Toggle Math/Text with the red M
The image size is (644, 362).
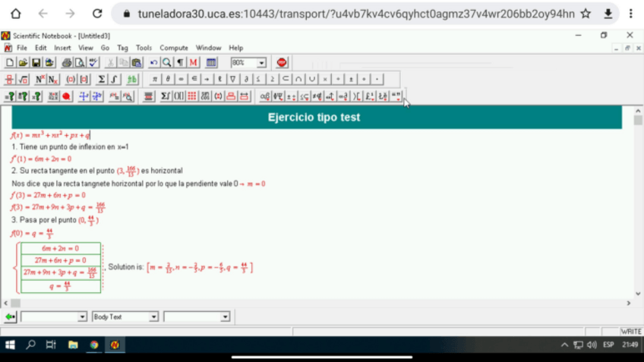click(x=194, y=62)
